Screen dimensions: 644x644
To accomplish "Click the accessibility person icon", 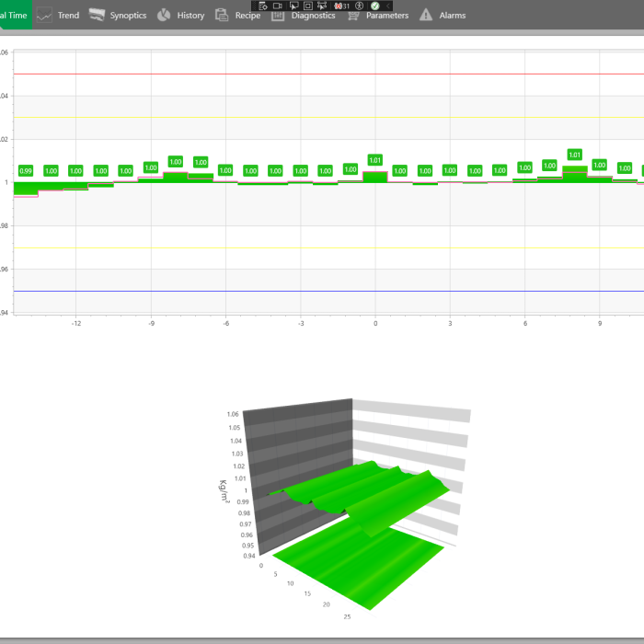I will (361, 6).
